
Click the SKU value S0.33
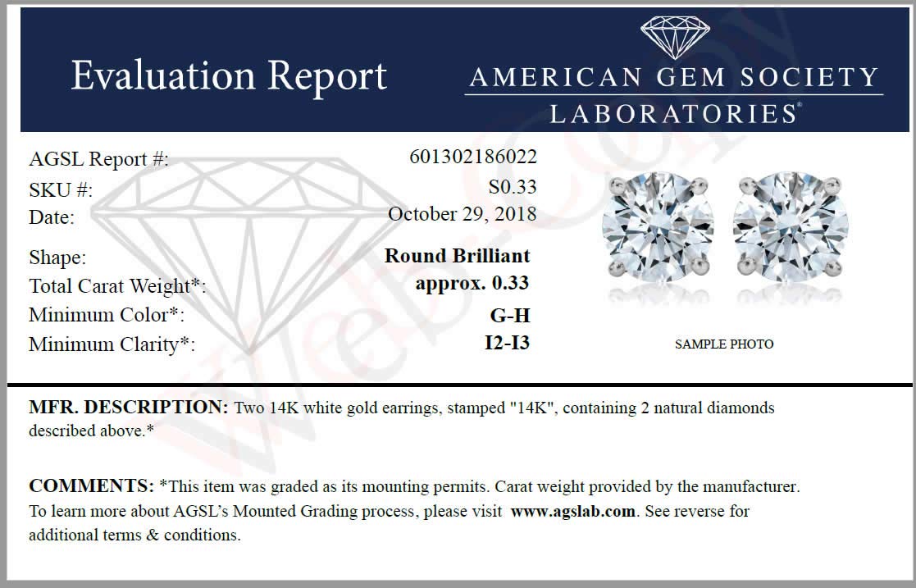click(x=513, y=186)
